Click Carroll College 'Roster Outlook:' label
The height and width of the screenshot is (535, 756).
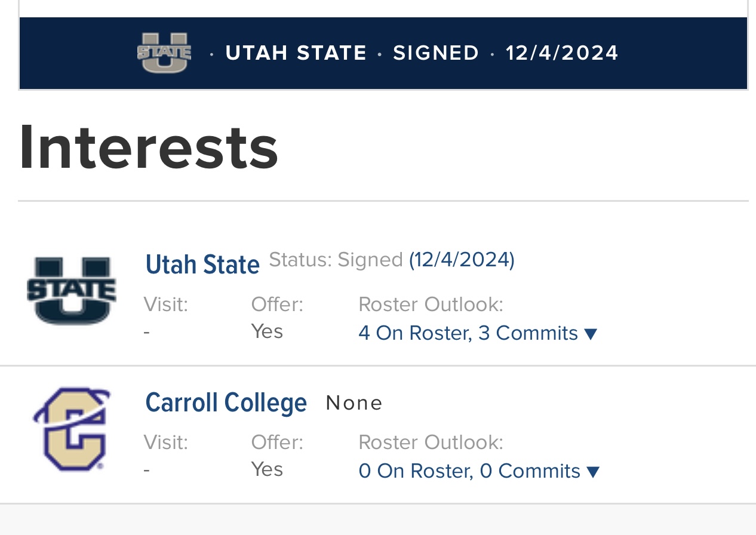tap(431, 442)
